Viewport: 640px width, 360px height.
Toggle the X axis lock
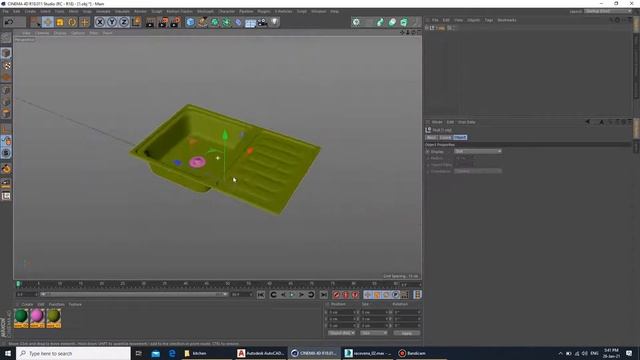(100, 22)
